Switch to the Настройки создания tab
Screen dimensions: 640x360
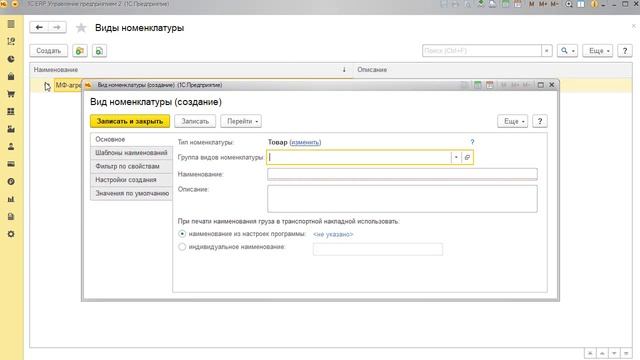pyautogui.click(x=131, y=180)
